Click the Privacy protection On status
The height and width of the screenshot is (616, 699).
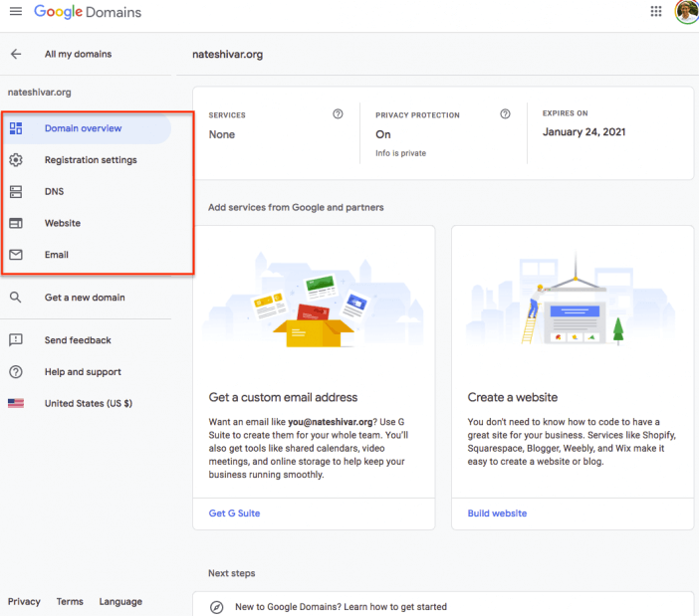(383, 134)
